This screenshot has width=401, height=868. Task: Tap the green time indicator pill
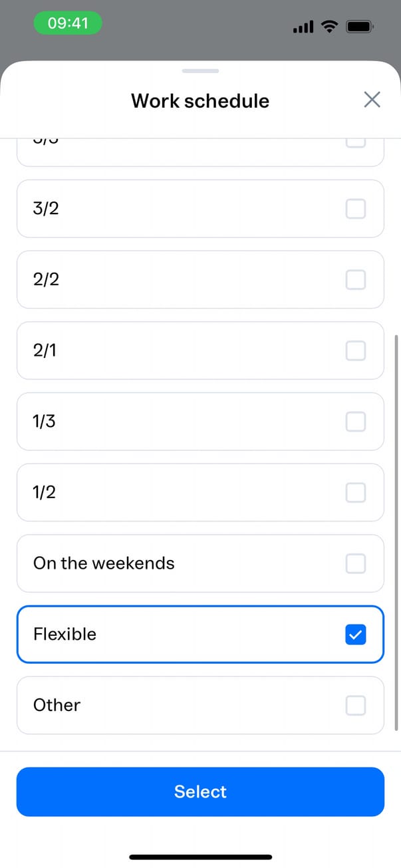click(x=68, y=24)
